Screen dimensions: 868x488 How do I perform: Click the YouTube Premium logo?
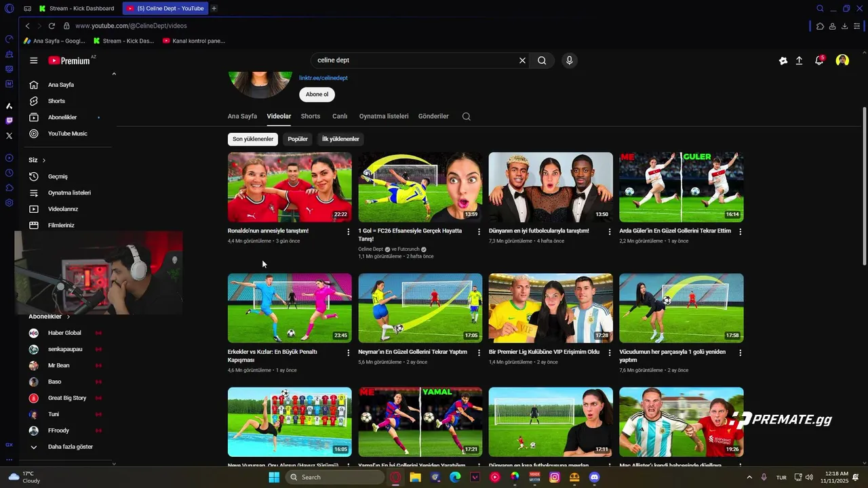tap(70, 60)
